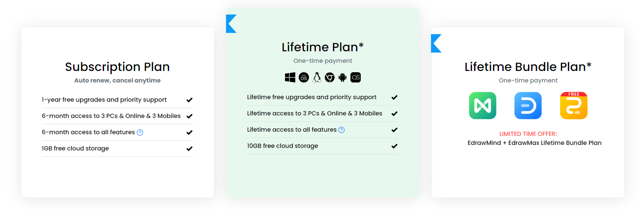Image resolution: width=644 pixels, height=209 pixels.
Task: Click the macOS platform icon
Action: click(x=304, y=77)
